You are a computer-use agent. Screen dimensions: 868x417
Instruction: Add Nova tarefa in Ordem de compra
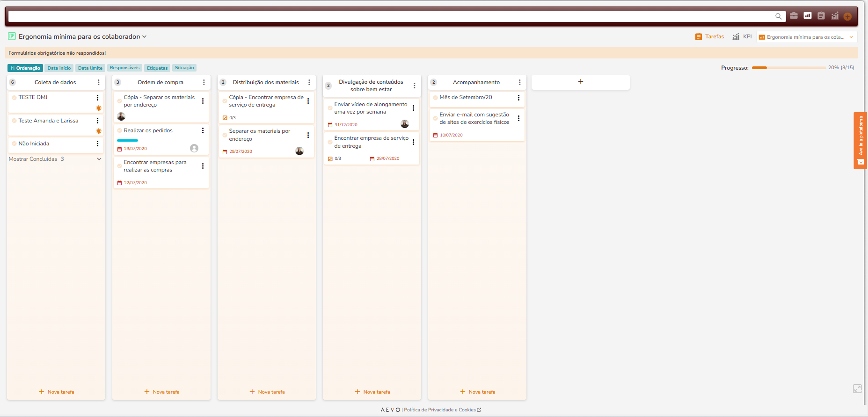pos(161,392)
